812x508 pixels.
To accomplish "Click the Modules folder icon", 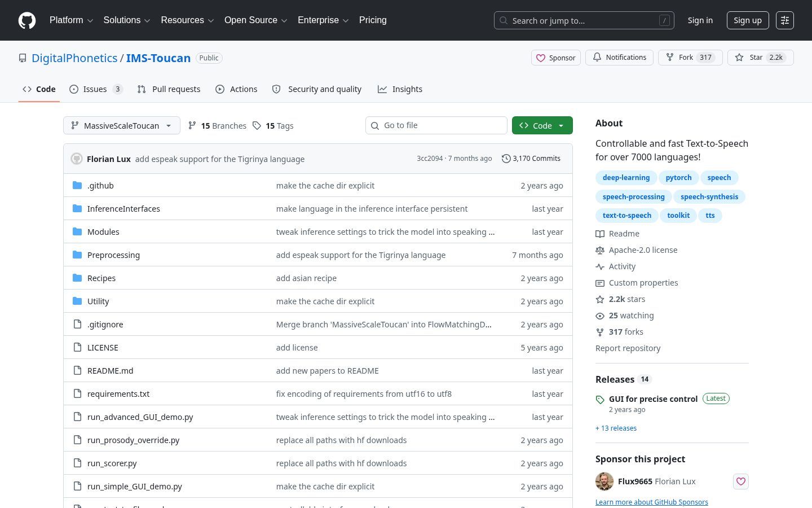I will [77, 231].
